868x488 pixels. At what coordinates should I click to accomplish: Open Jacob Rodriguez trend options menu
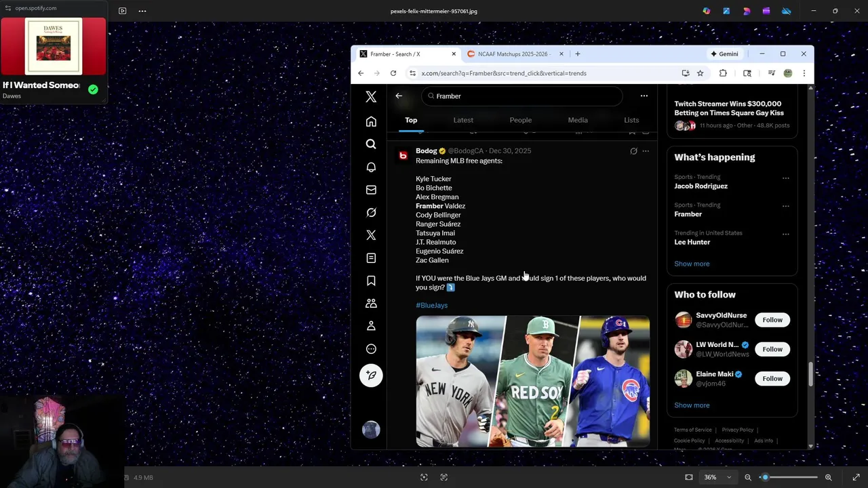[786, 178]
